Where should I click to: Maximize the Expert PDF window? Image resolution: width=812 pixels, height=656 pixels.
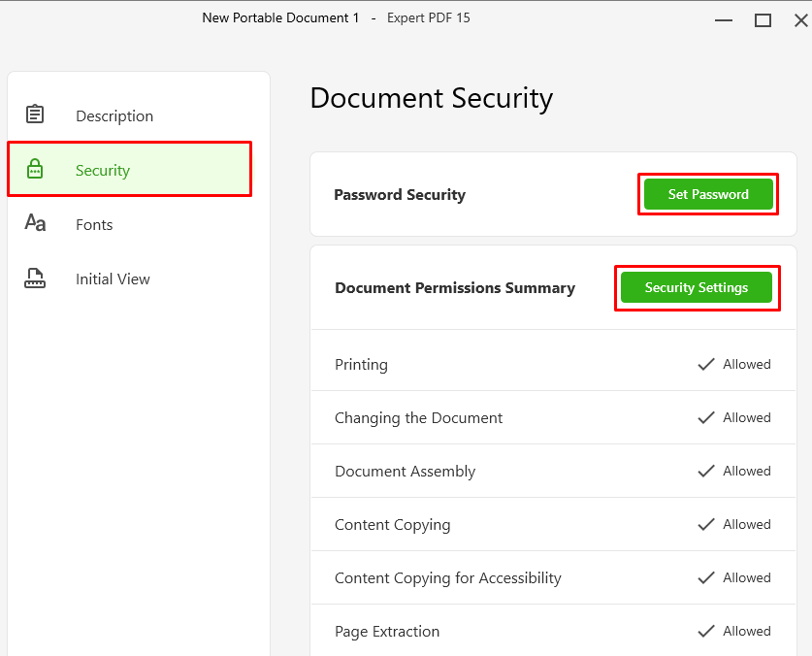[763, 20]
